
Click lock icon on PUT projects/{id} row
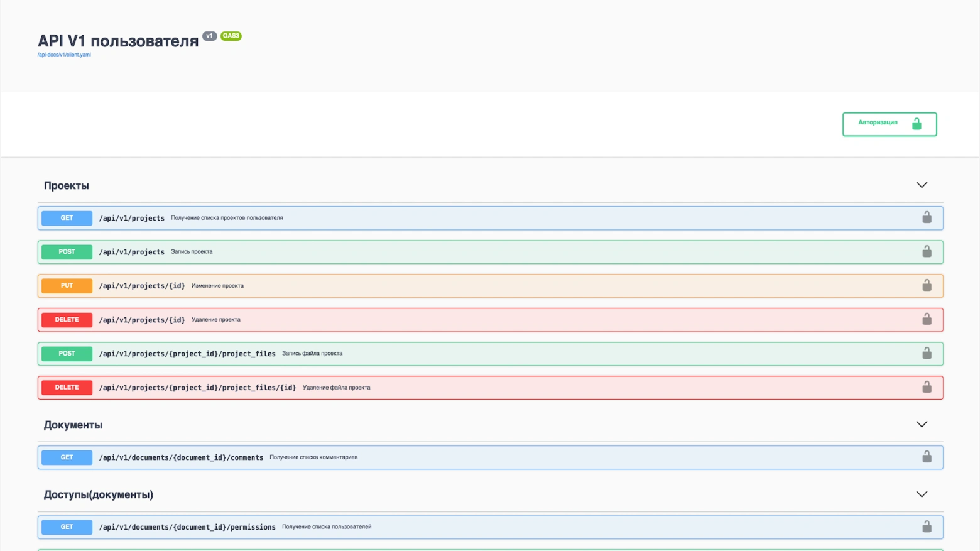pyautogui.click(x=927, y=285)
